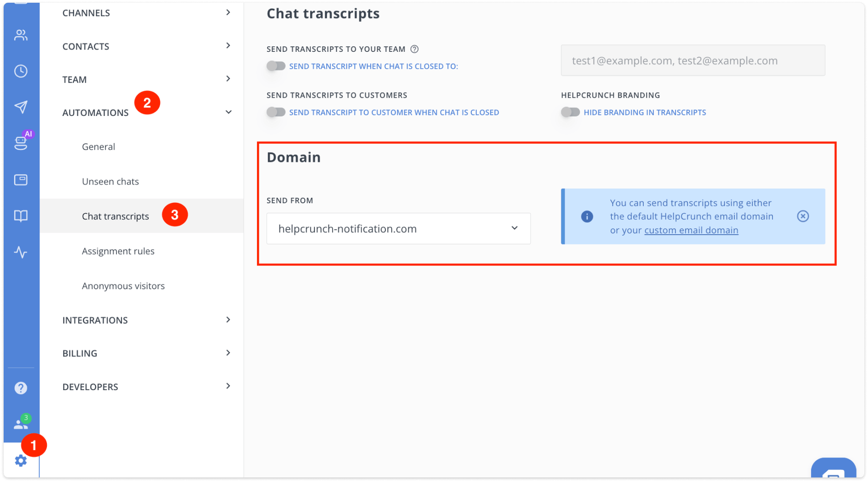Screen dimensions: 868x482
Task: Select the clock history icon in sidebar
Action: pos(21,71)
